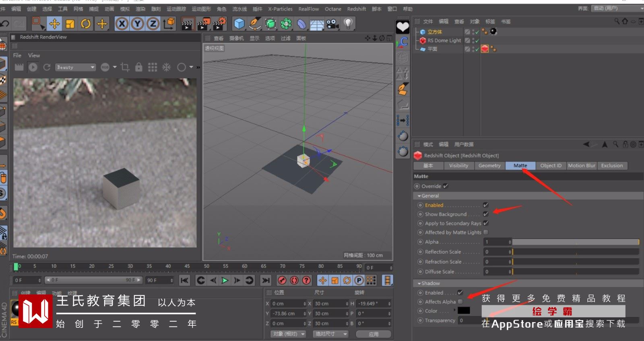
Task: Click the 应用 apply button
Action: (374, 334)
